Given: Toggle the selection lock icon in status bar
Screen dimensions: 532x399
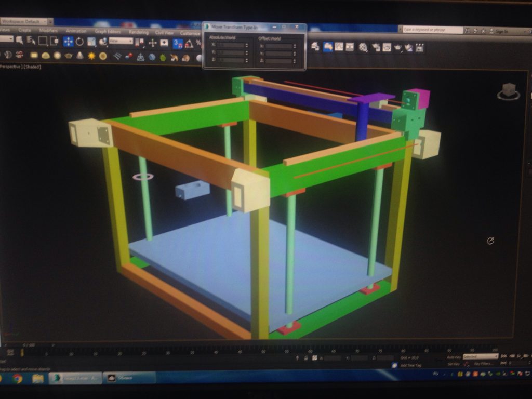Looking at the screenshot, I should [x=306, y=357].
